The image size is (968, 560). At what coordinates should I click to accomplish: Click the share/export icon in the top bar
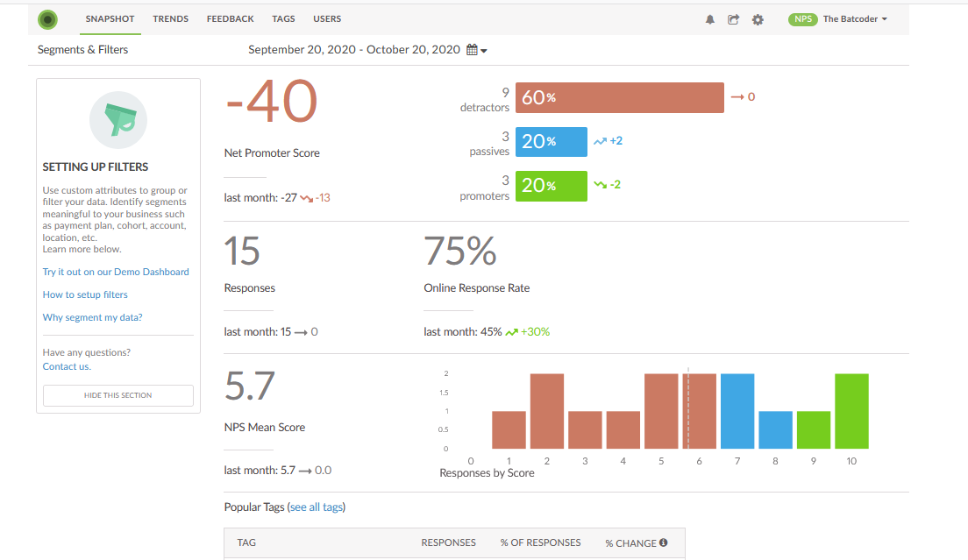click(x=734, y=18)
